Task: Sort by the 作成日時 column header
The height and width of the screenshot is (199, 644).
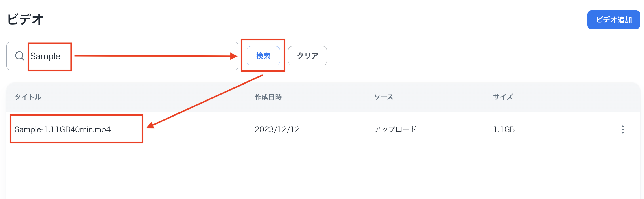Action: 268,97
